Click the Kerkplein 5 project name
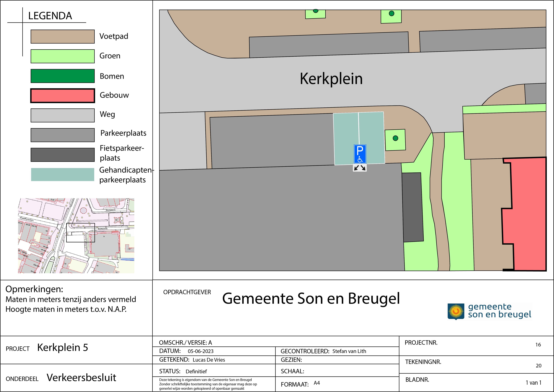554x392 pixels. pos(63,347)
